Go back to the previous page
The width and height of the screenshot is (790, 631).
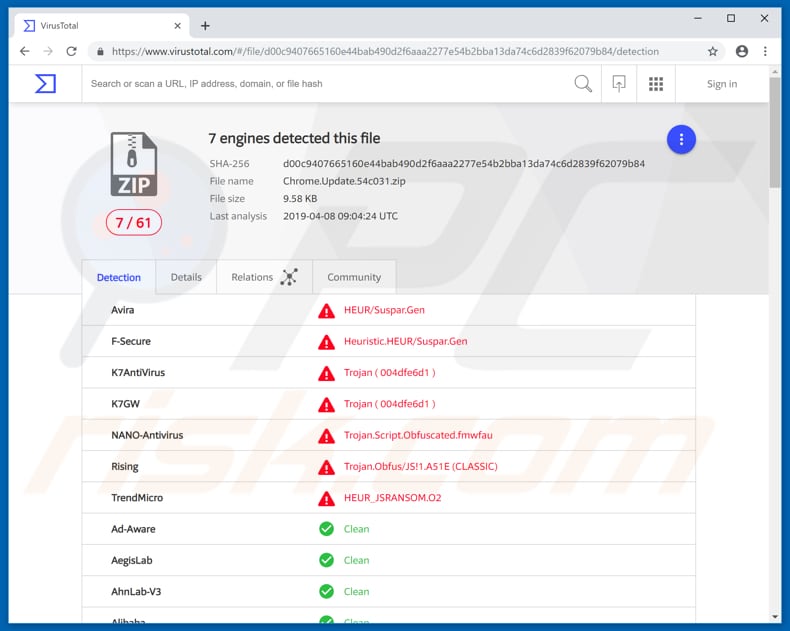tap(24, 51)
